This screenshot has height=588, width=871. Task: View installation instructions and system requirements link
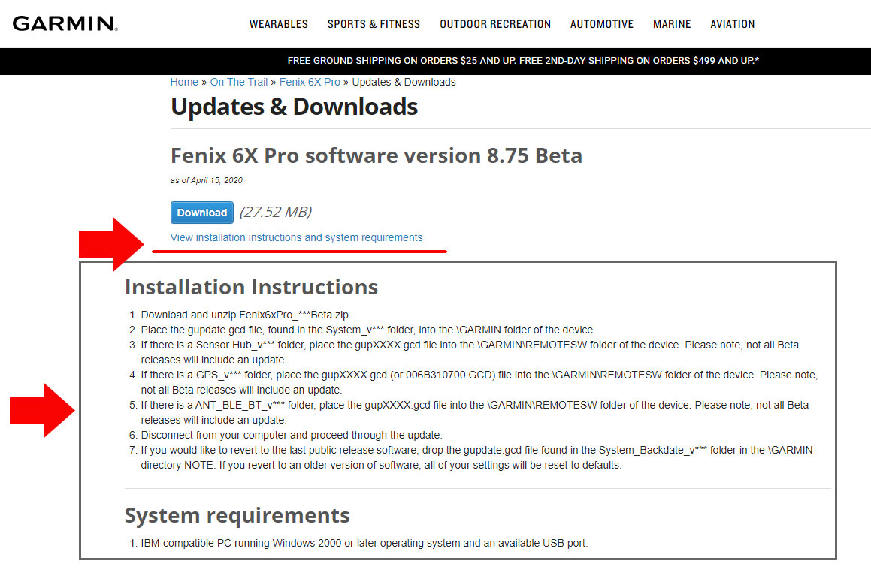296,237
